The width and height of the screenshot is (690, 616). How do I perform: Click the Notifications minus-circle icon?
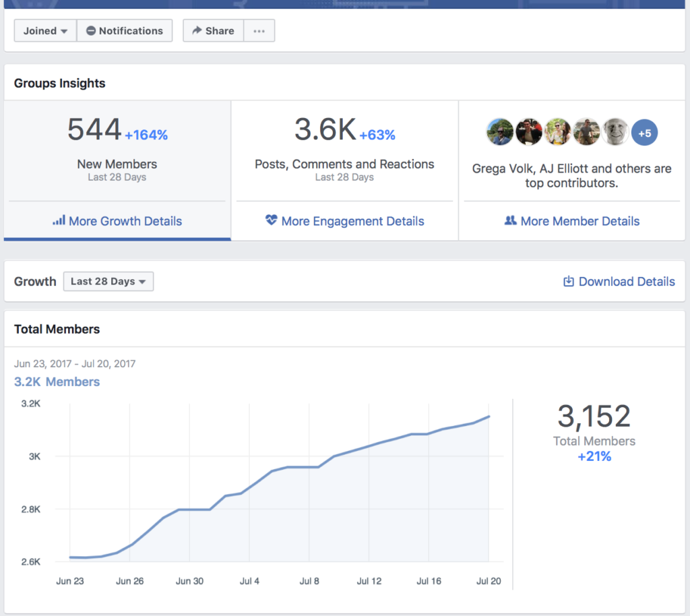[90, 31]
